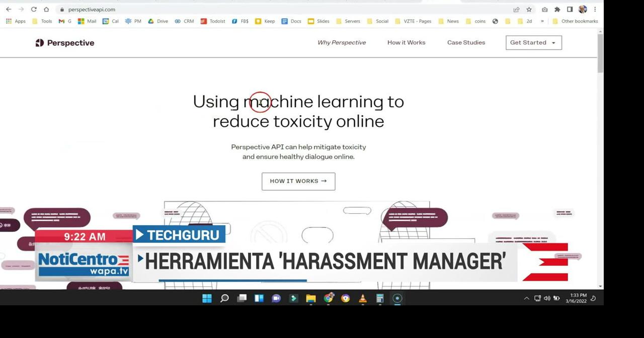Open the CRM bookmark

click(184, 21)
